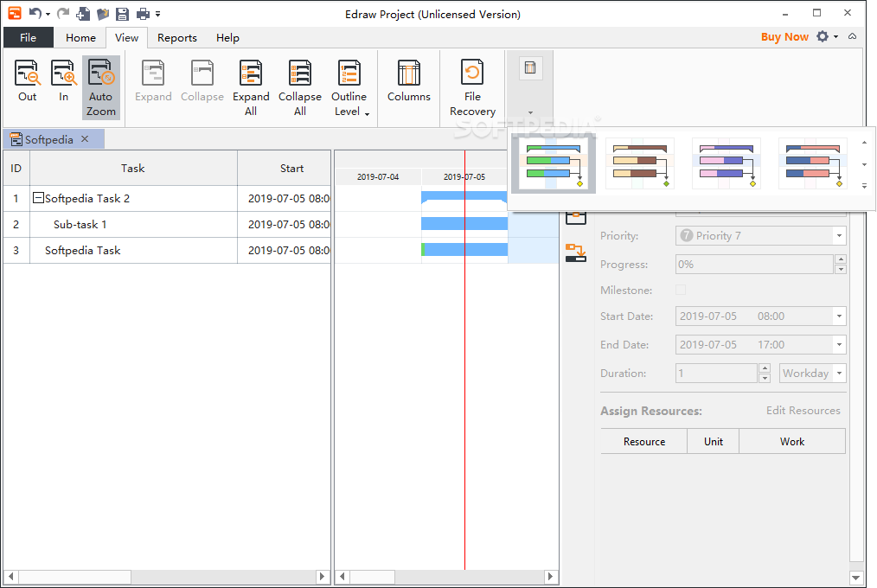Select the Softpedia Task row
The height and width of the screenshot is (588, 877).
[167, 251]
